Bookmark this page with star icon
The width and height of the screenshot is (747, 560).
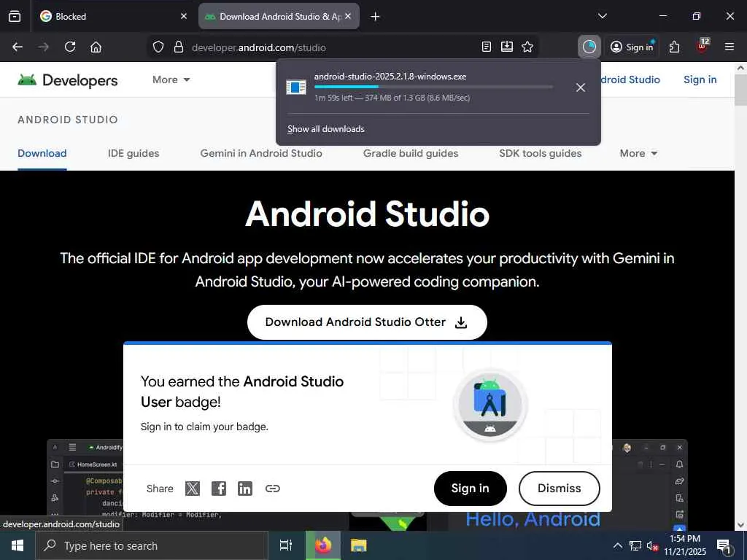click(x=527, y=47)
